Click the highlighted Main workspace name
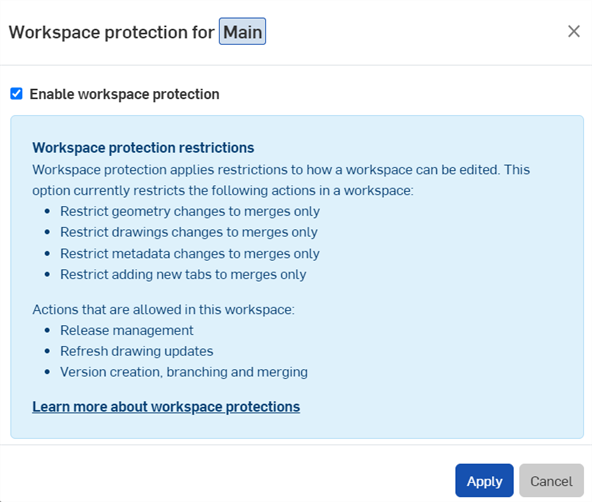The image size is (592, 502). (242, 32)
